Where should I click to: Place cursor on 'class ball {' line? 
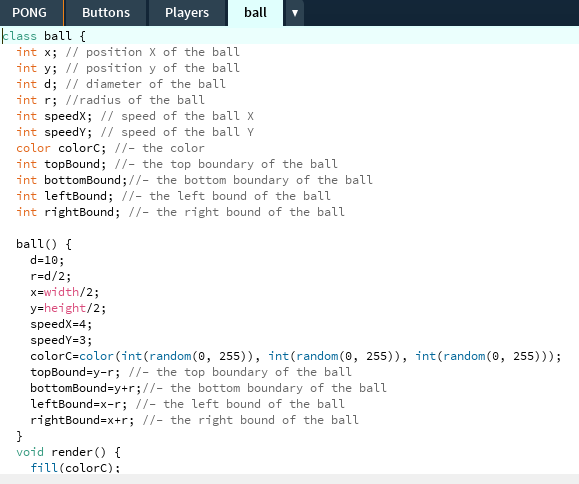[44, 36]
